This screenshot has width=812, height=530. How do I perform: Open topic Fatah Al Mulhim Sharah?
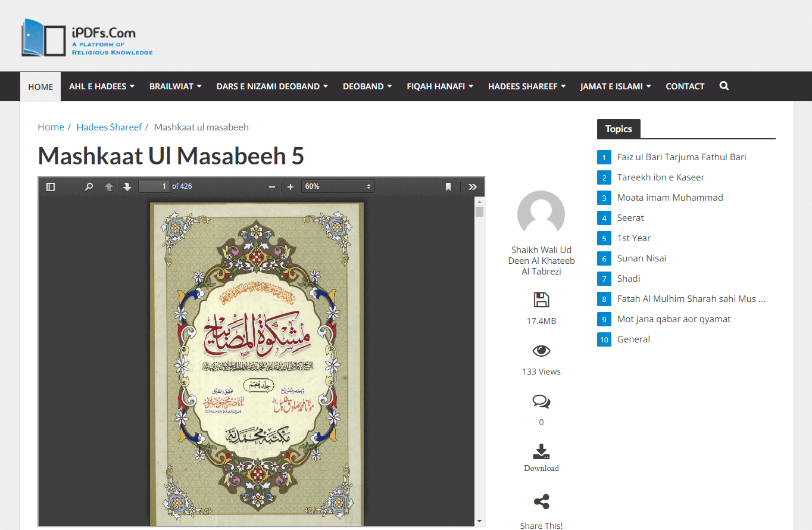click(691, 299)
